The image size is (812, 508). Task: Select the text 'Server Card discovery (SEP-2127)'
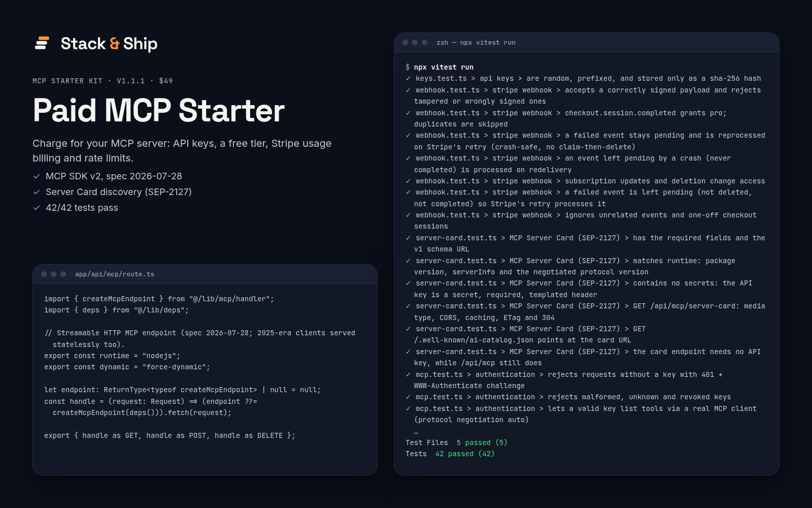point(119,192)
